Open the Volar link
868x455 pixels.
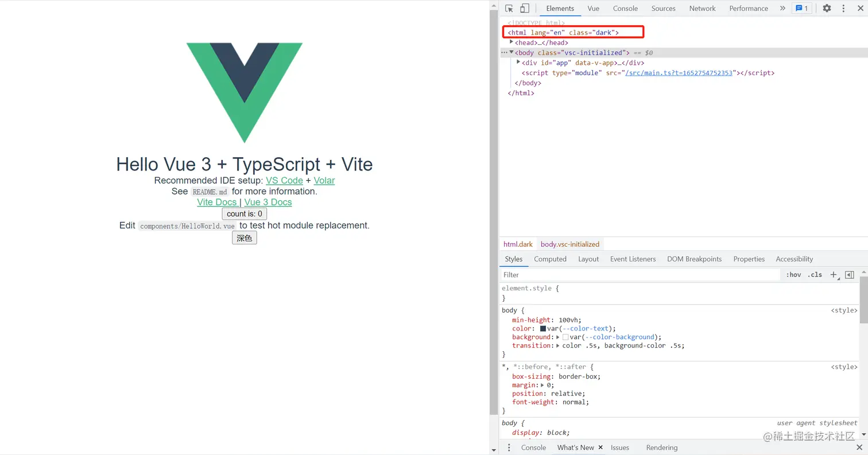[324, 180]
